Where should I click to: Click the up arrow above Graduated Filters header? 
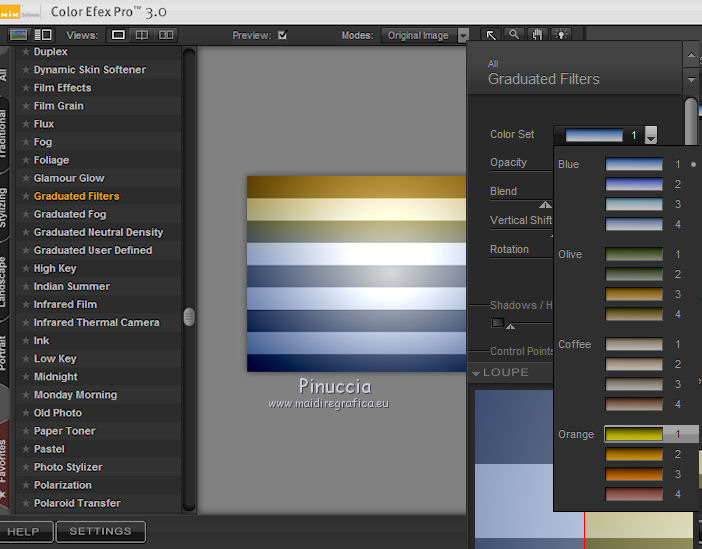click(691, 55)
